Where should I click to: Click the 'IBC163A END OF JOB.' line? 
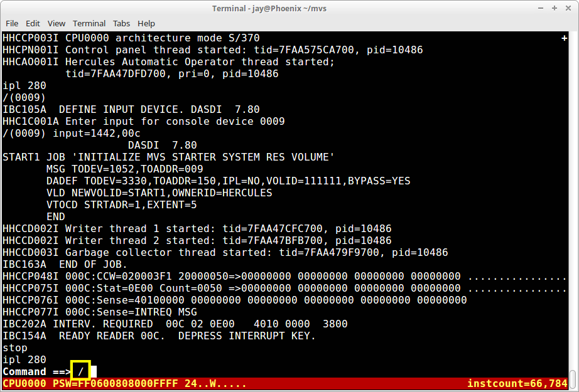(x=65, y=265)
